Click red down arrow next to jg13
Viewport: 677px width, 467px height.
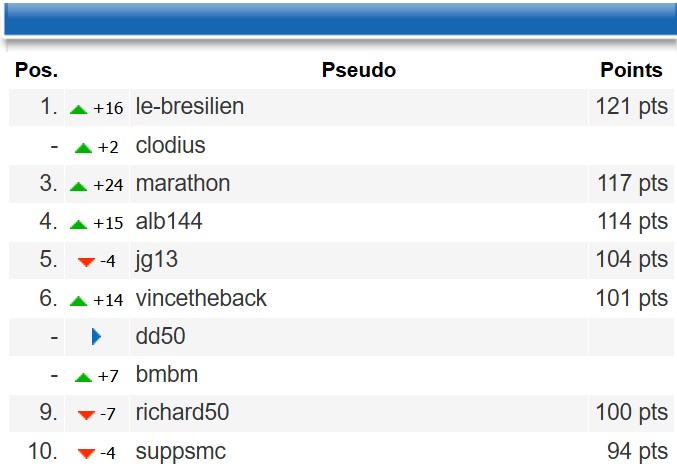(x=86, y=262)
